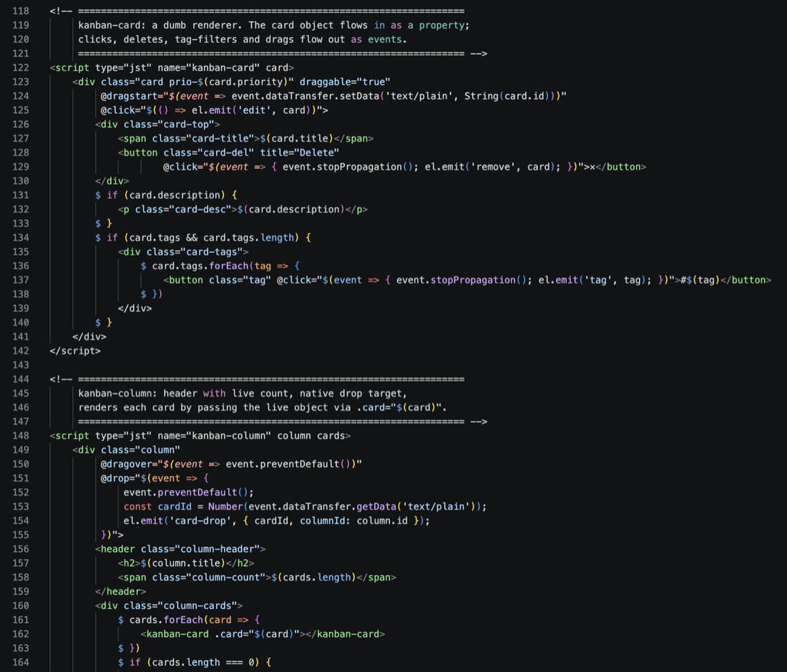The height and width of the screenshot is (672, 787).
Task: Click the 'remove' string on line 129
Action: point(493,167)
